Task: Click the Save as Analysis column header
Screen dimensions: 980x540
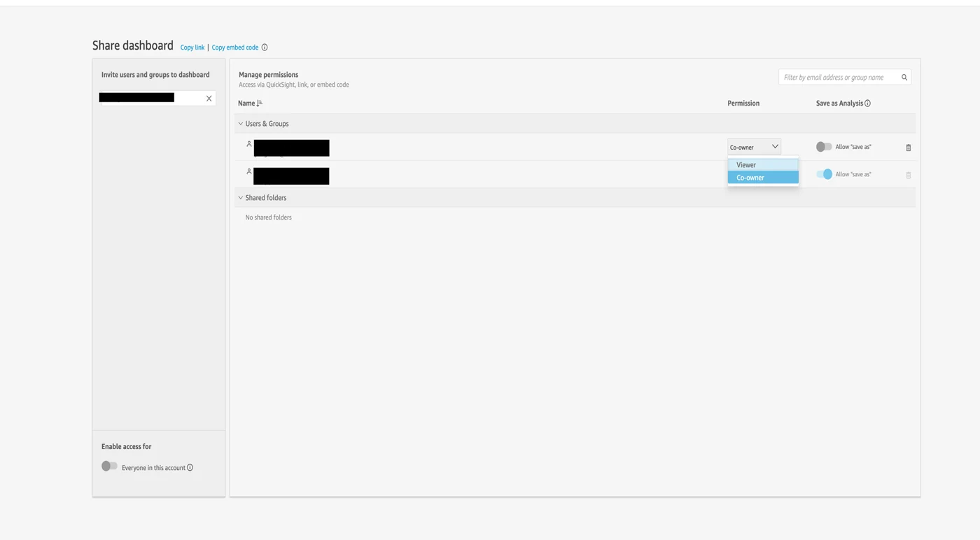Action: (x=839, y=104)
